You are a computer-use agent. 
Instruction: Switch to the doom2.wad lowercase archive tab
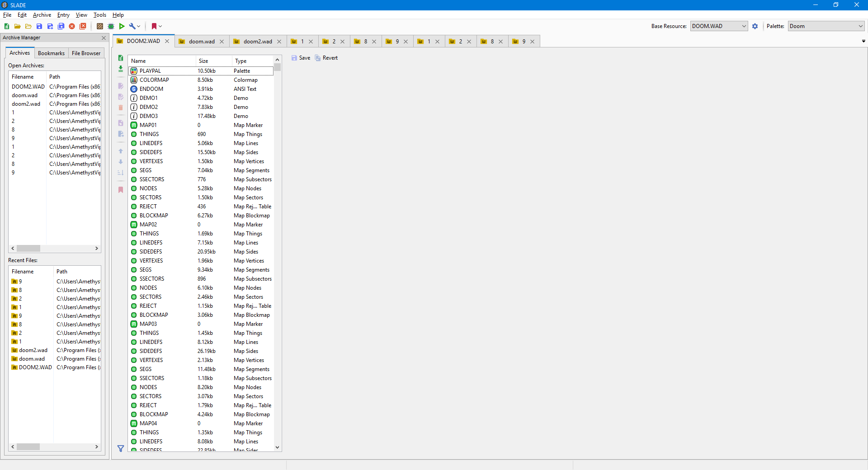[258, 42]
